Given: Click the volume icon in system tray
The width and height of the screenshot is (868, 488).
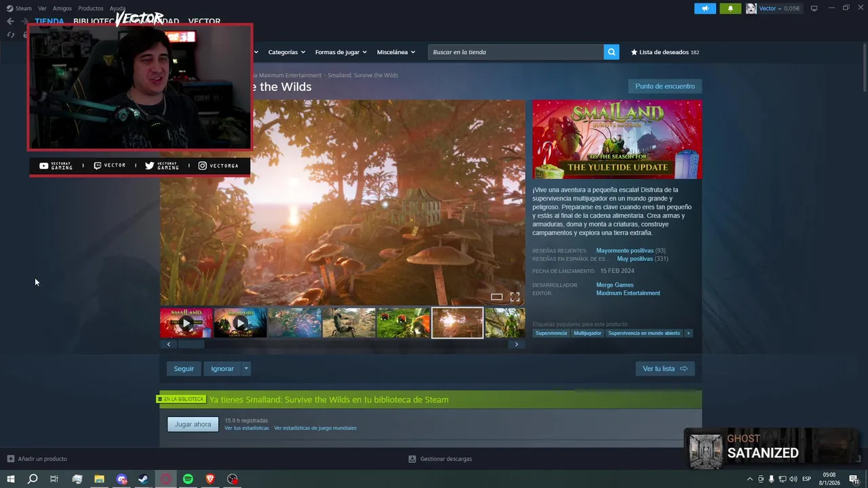Looking at the screenshot, I should coord(793,479).
